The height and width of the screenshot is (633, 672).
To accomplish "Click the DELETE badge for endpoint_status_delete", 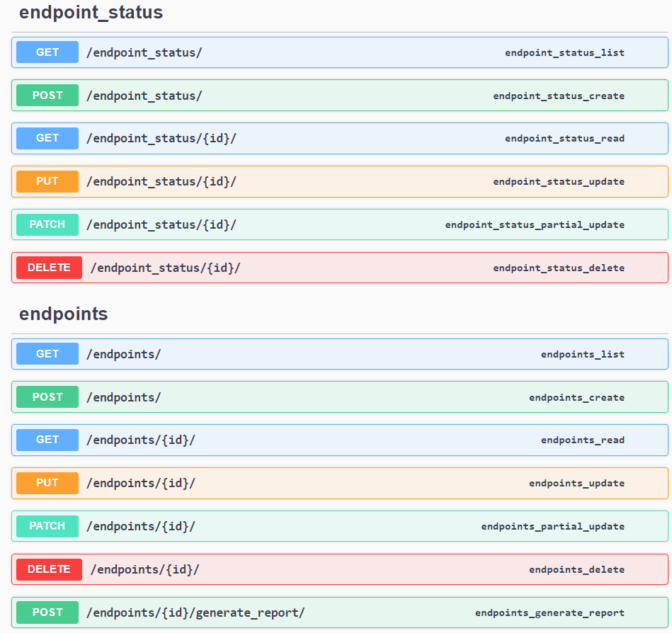I will (x=49, y=268).
